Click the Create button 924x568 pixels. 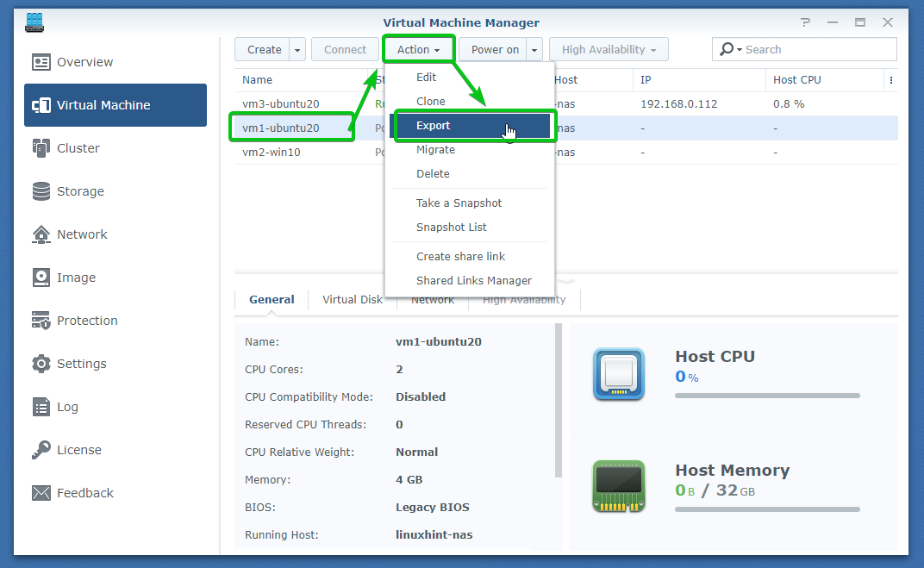click(264, 49)
